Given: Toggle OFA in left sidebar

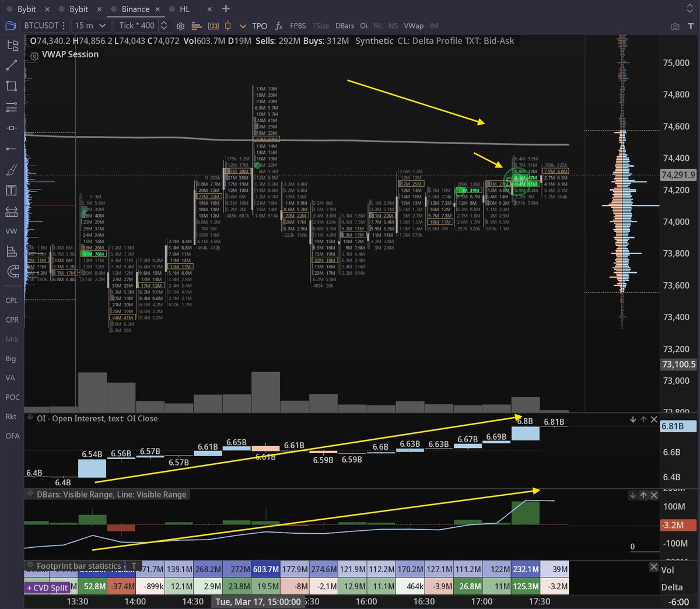Looking at the screenshot, I should point(12,436).
